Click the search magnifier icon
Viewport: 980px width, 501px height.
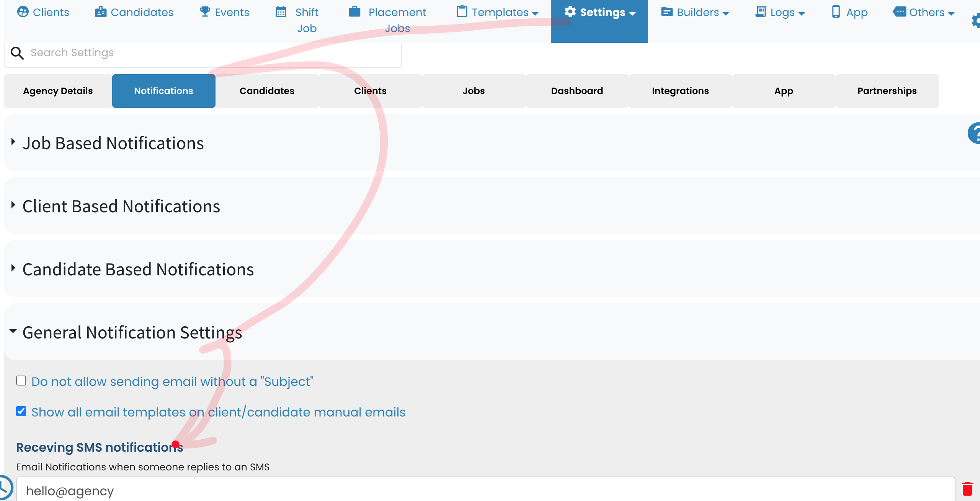(x=17, y=53)
